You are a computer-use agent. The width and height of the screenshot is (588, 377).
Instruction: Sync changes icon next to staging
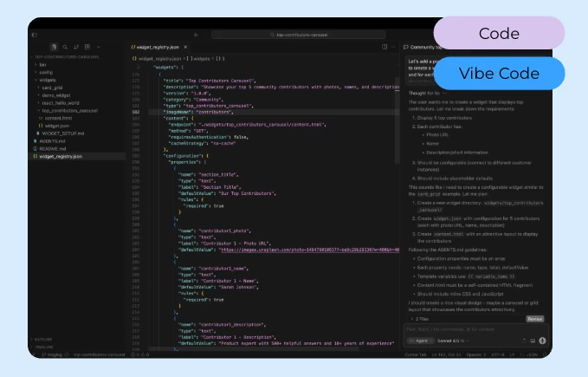tap(67, 354)
